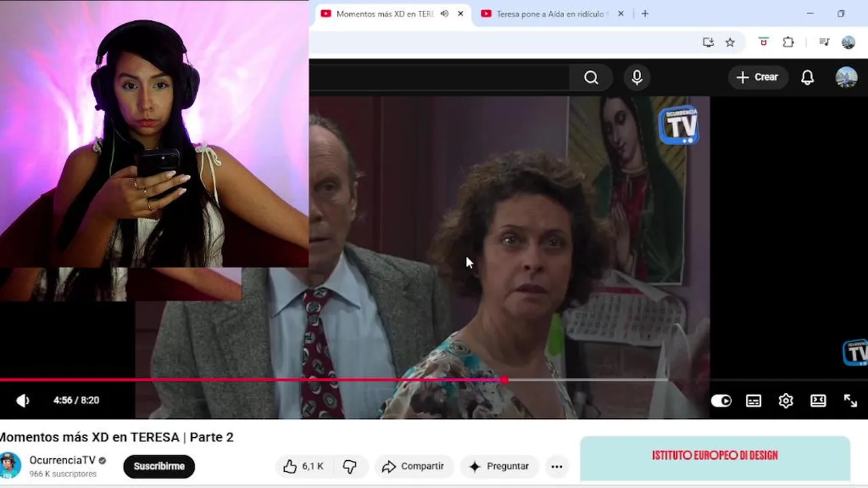868x488 pixels.
Task: Open the YouTube account avatar menu
Action: tap(846, 77)
